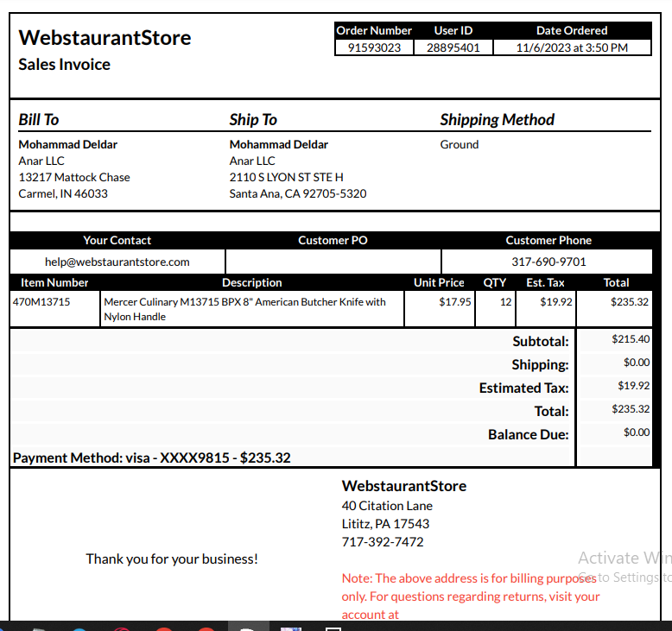Click Anar LLC under Bill To
Image resolution: width=672 pixels, height=631 pixels.
pos(41,161)
